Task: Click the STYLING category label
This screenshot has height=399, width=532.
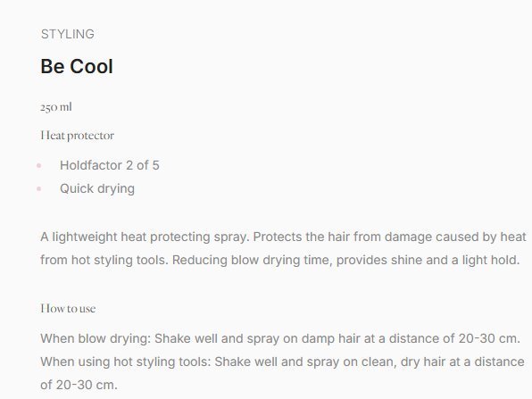Action: pyautogui.click(x=68, y=34)
